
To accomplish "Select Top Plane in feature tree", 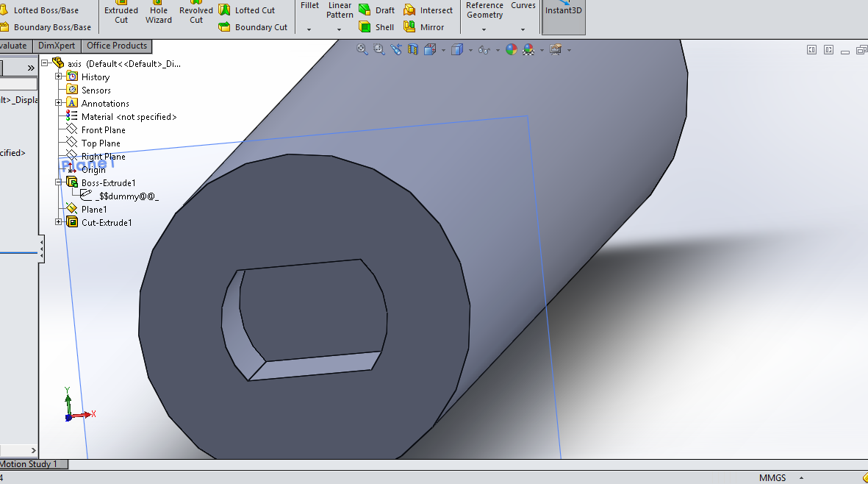I will [x=100, y=143].
